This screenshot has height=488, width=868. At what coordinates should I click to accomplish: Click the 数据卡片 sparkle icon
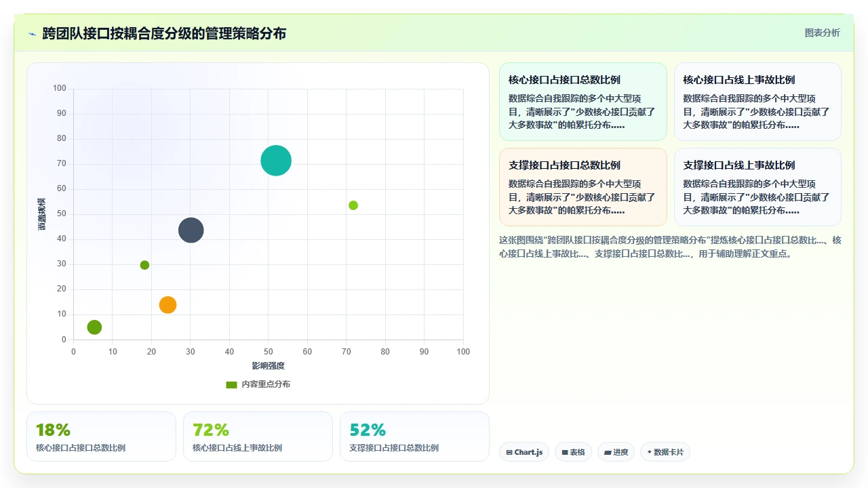click(650, 452)
